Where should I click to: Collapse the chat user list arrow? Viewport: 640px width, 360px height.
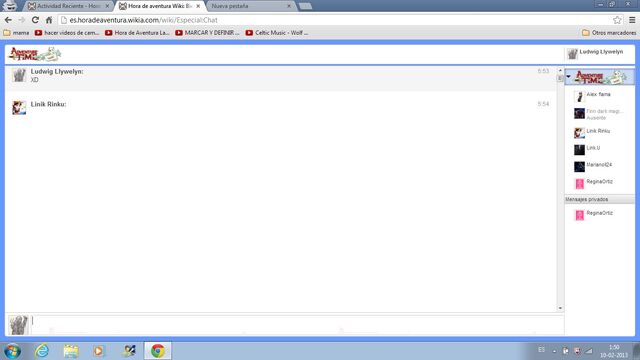[x=568, y=77]
